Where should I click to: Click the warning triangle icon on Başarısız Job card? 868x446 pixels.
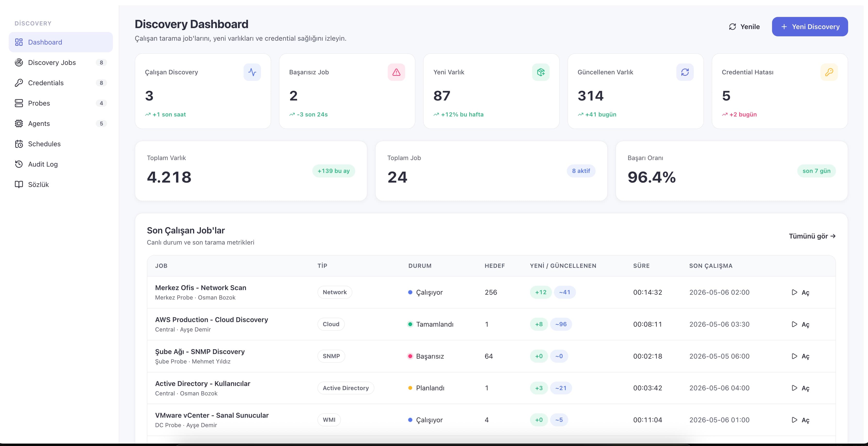396,72
